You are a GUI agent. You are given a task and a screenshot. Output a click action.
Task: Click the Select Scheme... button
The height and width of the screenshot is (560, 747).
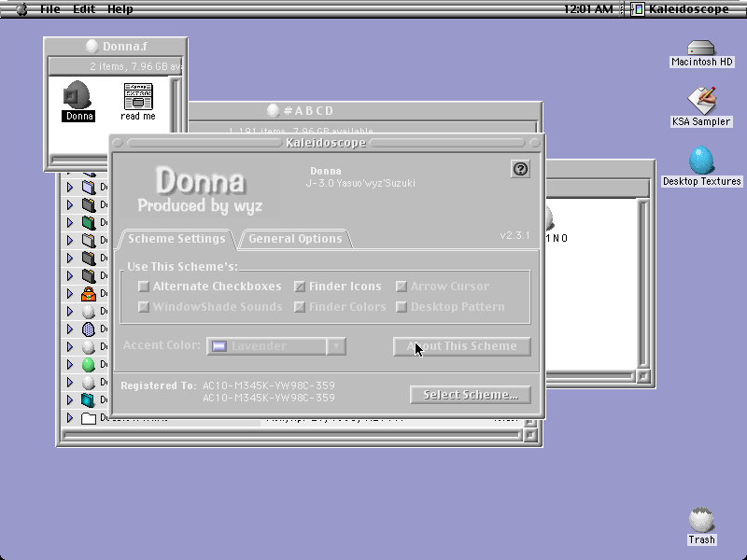click(x=471, y=395)
